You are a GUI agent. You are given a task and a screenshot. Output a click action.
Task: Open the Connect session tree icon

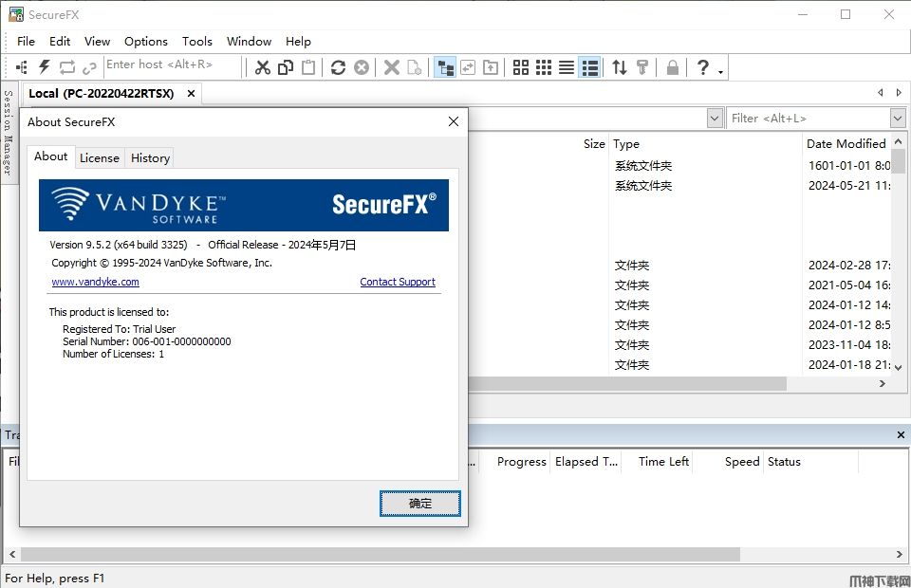click(22, 67)
